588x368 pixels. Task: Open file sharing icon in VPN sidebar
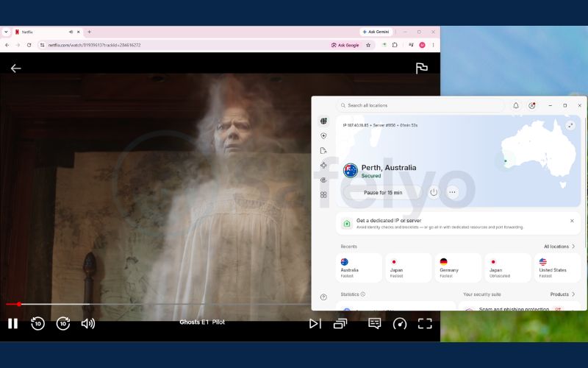(x=323, y=151)
